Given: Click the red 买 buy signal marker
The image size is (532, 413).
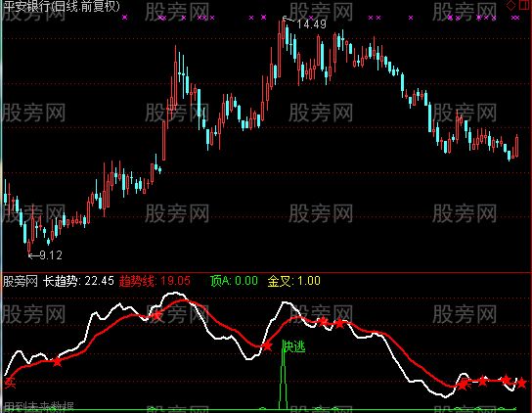Looking at the screenshot, I should coord(10,383).
